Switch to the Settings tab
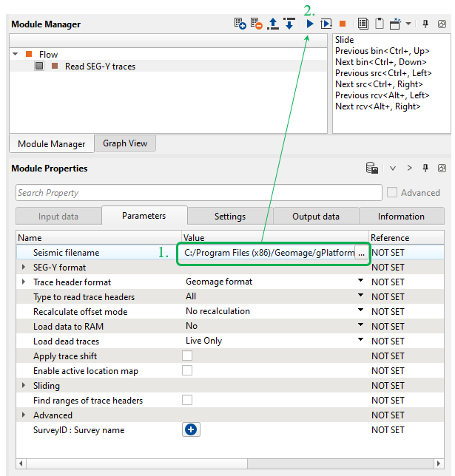Screen dimensions: 455x476 [229, 217]
